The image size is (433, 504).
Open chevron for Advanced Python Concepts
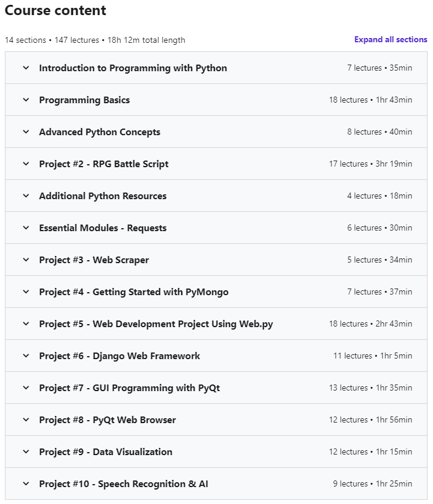pyautogui.click(x=26, y=132)
